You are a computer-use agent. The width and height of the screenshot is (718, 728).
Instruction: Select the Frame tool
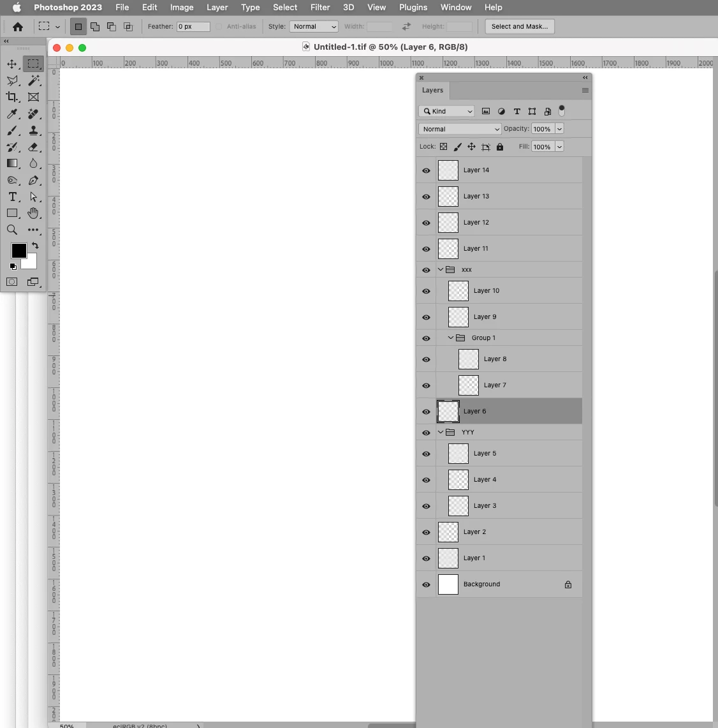pyautogui.click(x=33, y=97)
